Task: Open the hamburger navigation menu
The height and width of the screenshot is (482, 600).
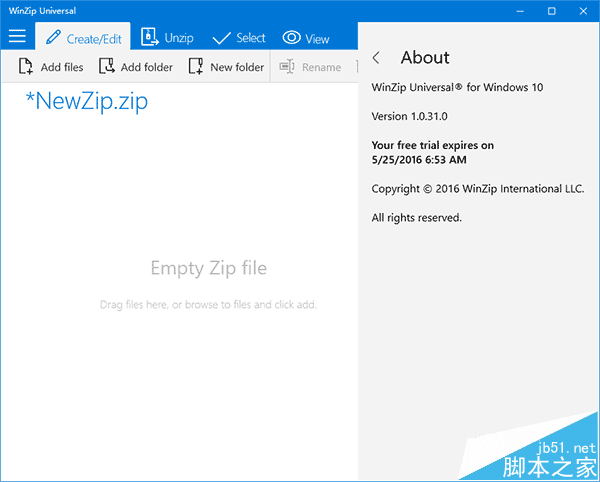Action: [x=17, y=37]
